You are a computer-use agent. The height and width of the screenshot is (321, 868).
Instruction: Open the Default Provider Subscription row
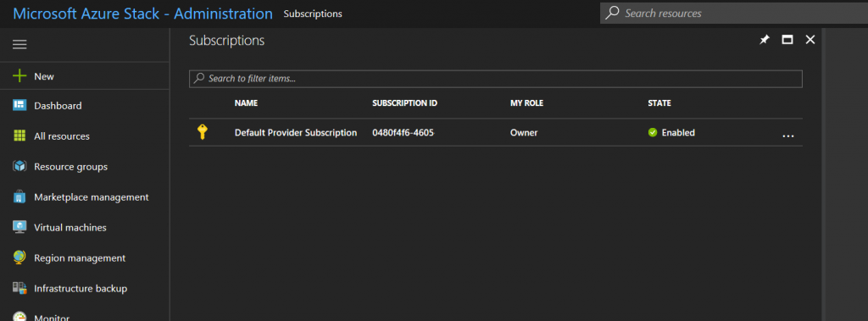(x=495, y=132)
